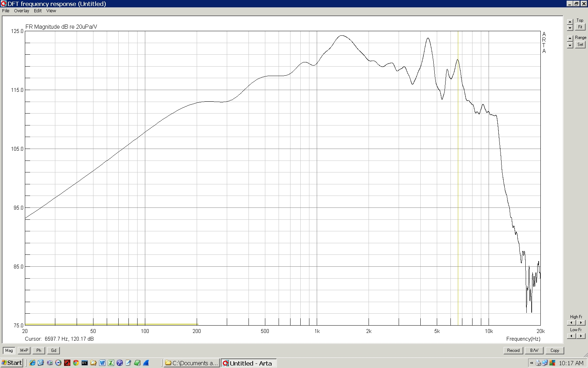
Task: Increase graph Range with up arrow
Action: [x=570, y=38]
